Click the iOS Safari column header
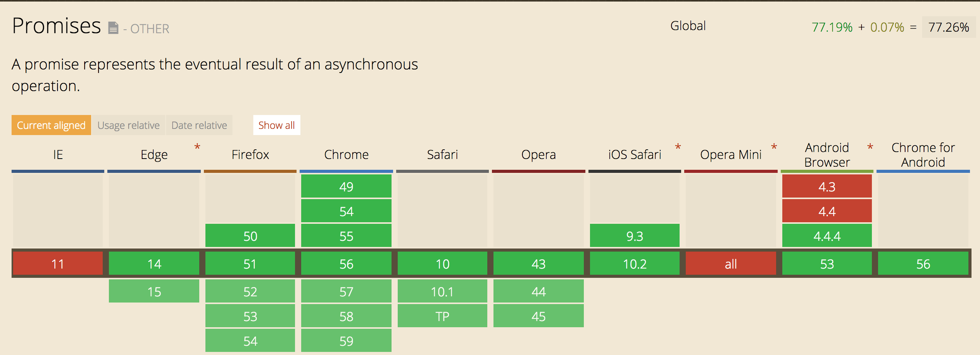Screen dimensions: 980x355 [x=635, y=155]
